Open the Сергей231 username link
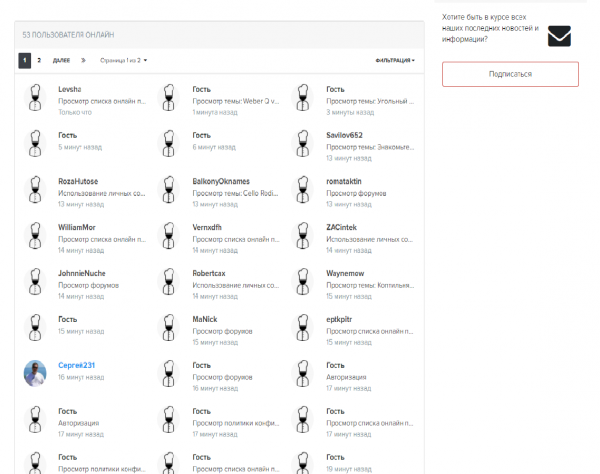The image size is (600, 474). [76, 365]
